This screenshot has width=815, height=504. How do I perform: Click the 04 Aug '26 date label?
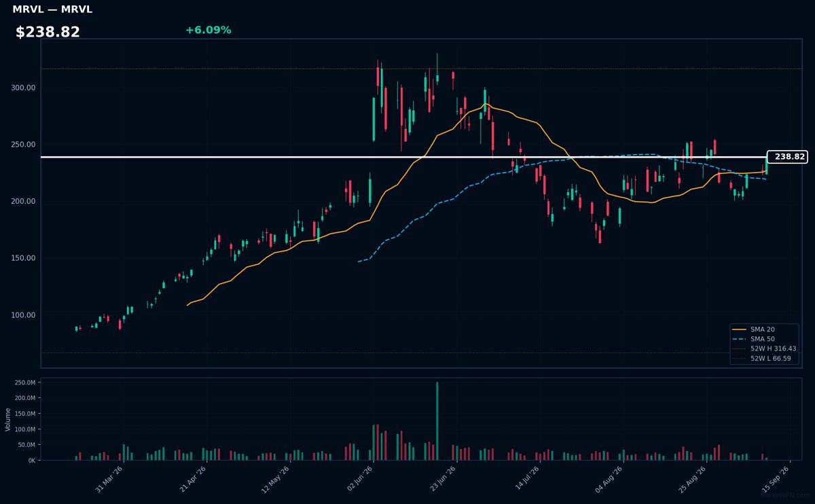coord(610,478)
